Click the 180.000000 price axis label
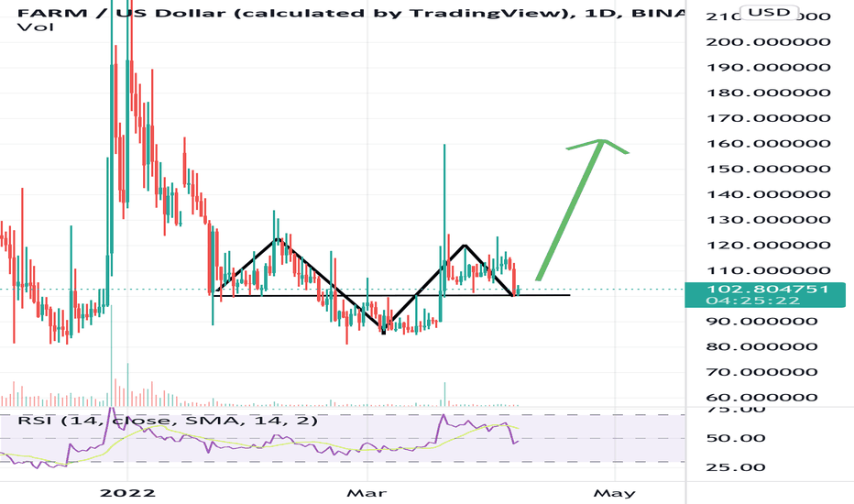Image resolution: width=854 pixels, height=504 pixels. (x=768, y=93)
